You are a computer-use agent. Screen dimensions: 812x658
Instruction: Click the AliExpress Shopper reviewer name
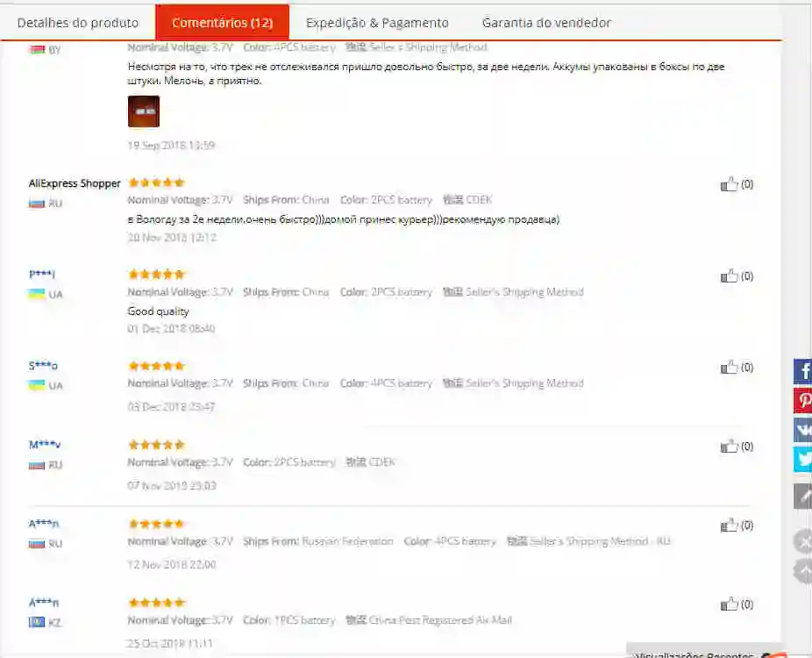pyautogui.click(x=75, y=183)
